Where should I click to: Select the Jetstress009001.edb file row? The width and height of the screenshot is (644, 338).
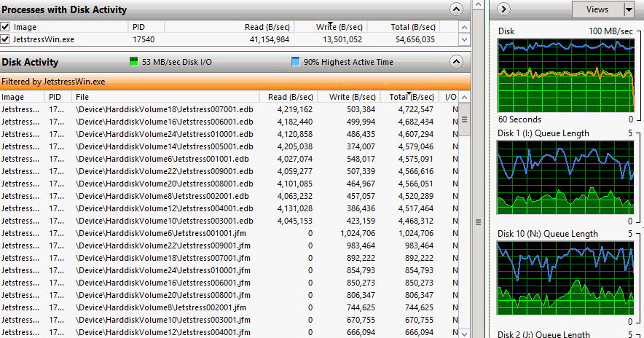pyautogui.click(x=229, y=171)
